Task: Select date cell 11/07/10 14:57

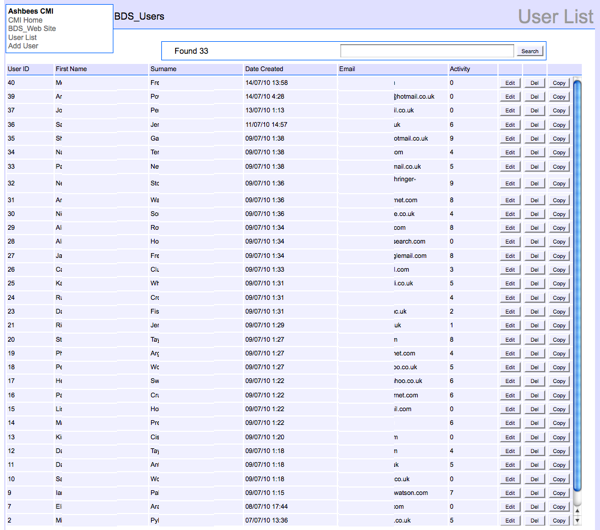Action: pos(266,124)
